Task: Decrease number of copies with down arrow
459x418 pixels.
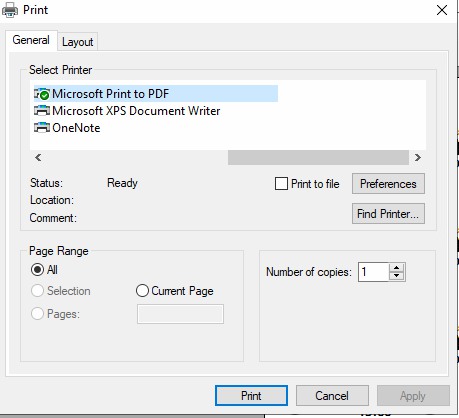Action: (397, 276)
